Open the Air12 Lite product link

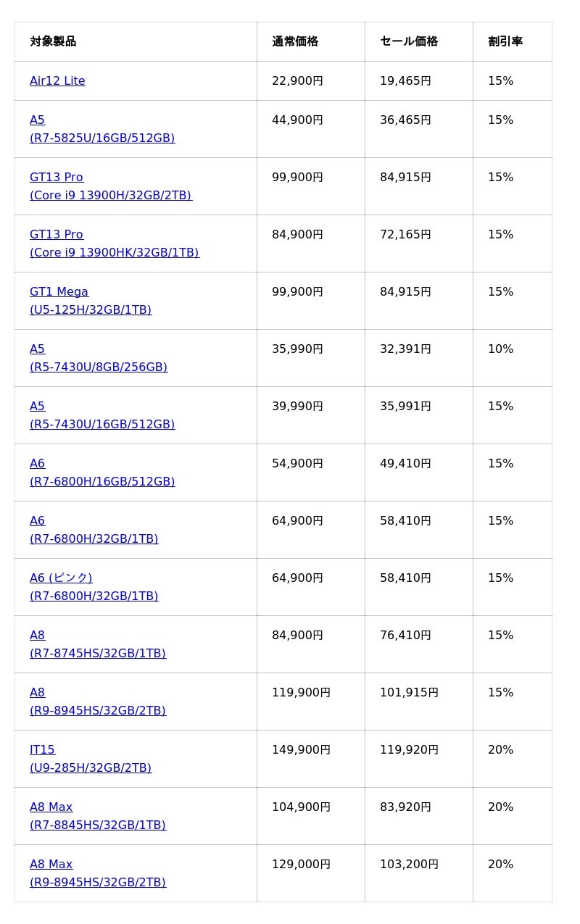click(x=57, y=81)
